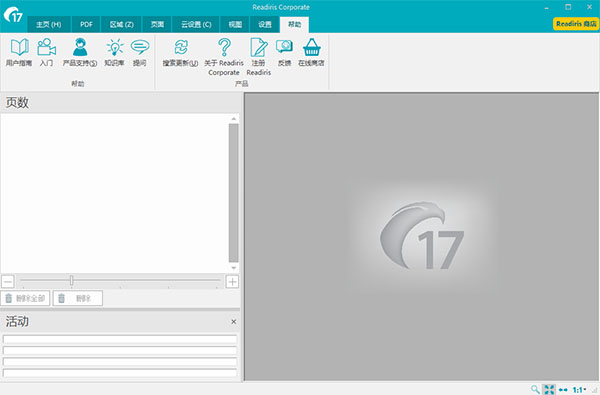Click the 入门 getting started camera icon
The image size is (600, 395).
pos(46,52)
